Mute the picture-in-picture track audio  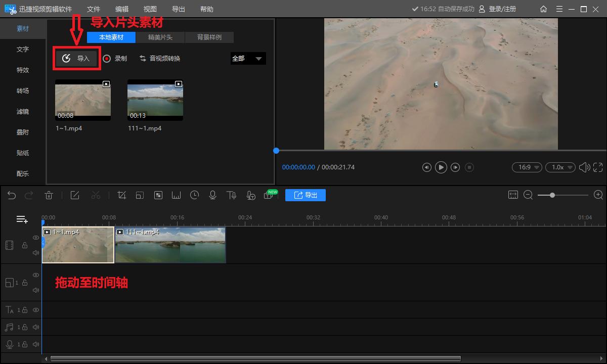[36, 290]
